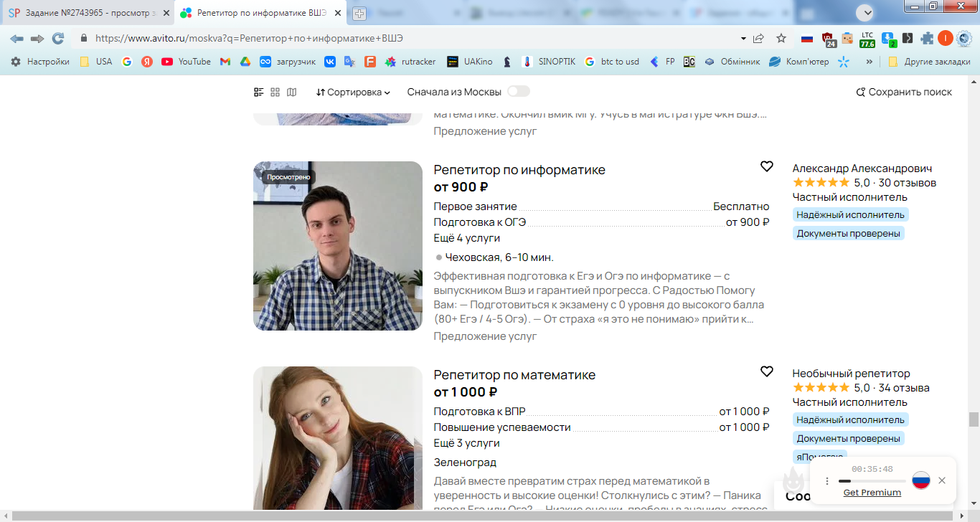The width and height of the screenshot is (980, 522).
Task: Click 'Сохранить поиск' button
Action: point(904,92)
